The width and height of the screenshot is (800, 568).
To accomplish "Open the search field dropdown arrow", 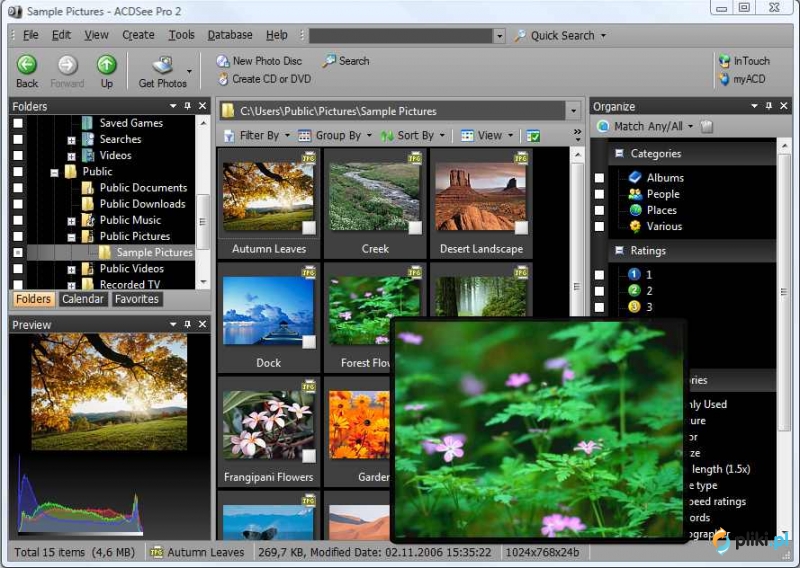I will point(499,36).
